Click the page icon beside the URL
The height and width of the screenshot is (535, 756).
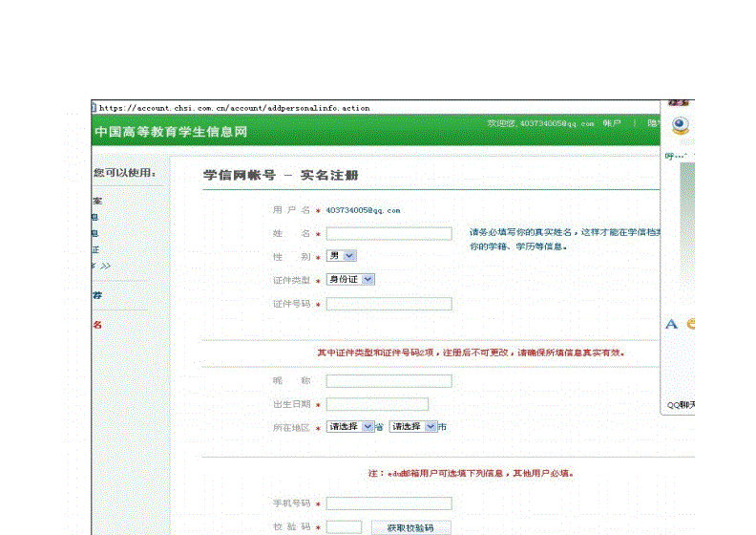94,108
